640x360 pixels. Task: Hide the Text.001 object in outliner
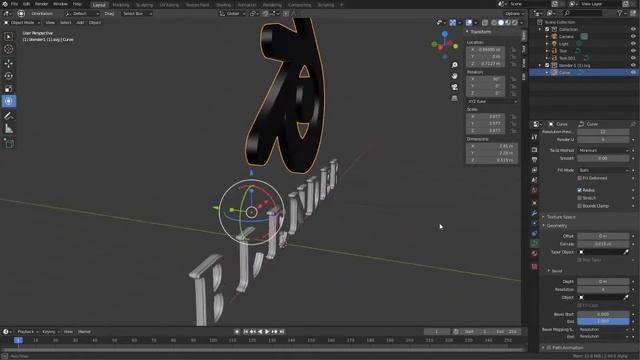click(x=633, y=58)
